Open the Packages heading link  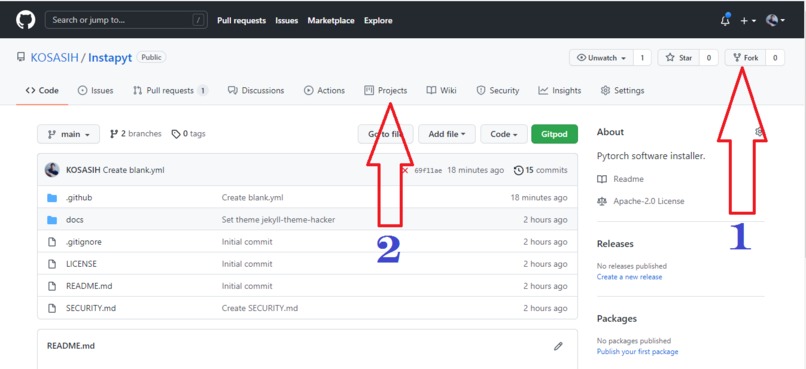point(616,319)
